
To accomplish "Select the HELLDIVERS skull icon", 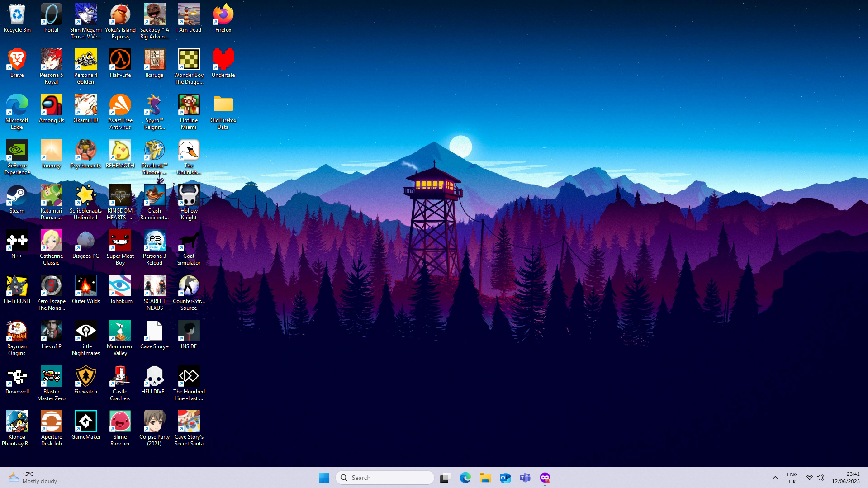I will tap(155, 376).
